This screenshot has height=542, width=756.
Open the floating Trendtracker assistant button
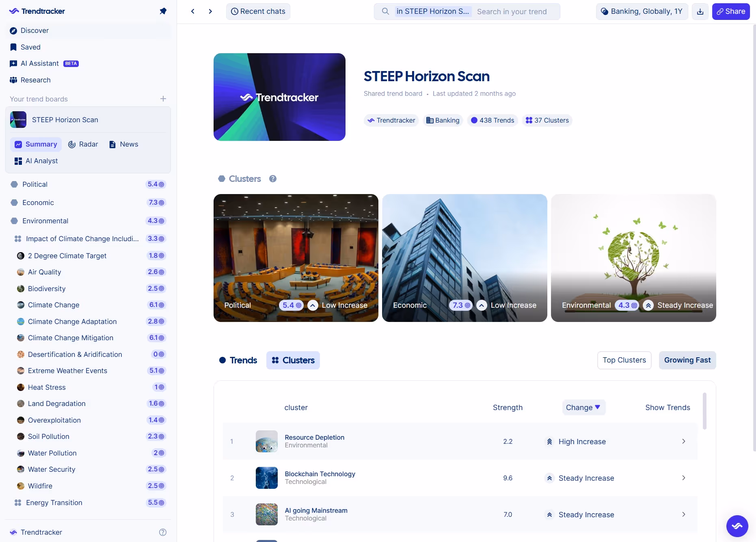pyautogui.click(x=737, y=526)
